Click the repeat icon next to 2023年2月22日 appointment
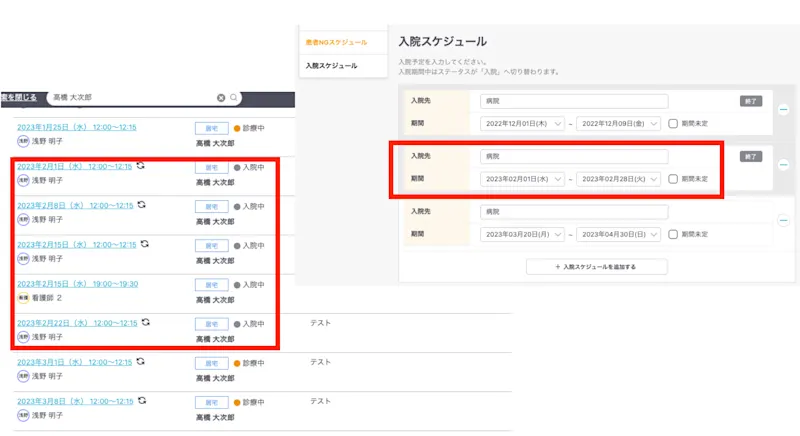The width and height of the screenshot is (800, 436). point(146,322)
